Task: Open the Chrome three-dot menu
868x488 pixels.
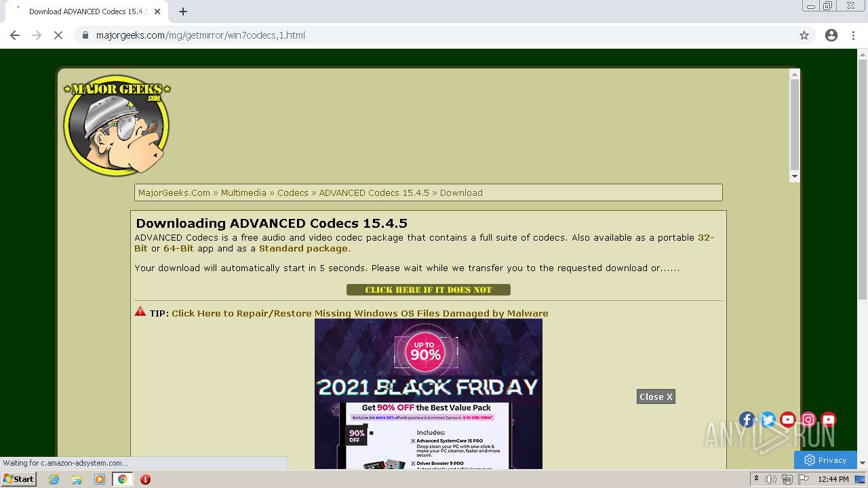Action: (x=854, y=35)
